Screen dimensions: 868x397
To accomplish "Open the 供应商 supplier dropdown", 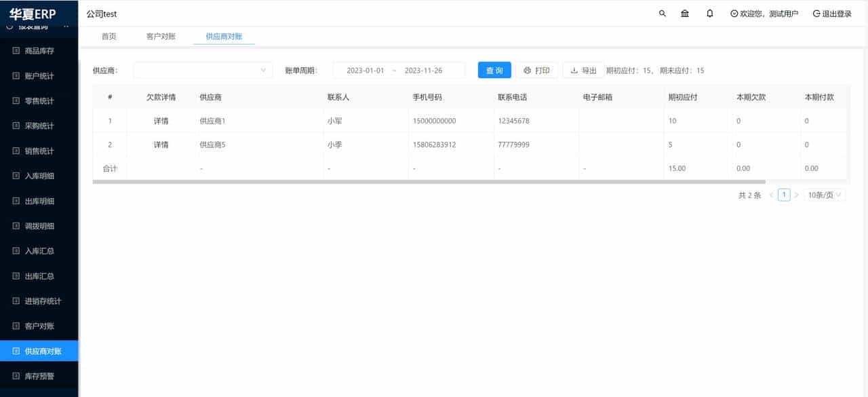I will point(202,70).
